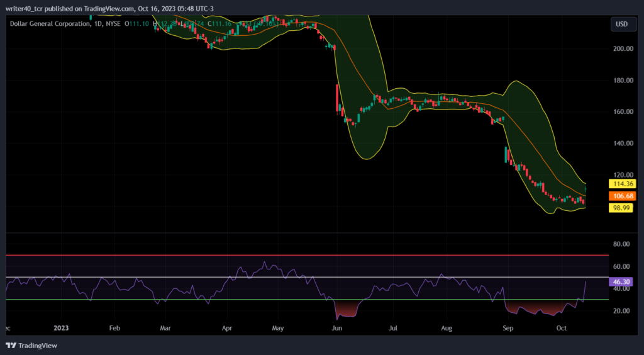Click the red RSI overbought line
The image size is (644, 355).
pyautogui.click(x=307, y=255)
